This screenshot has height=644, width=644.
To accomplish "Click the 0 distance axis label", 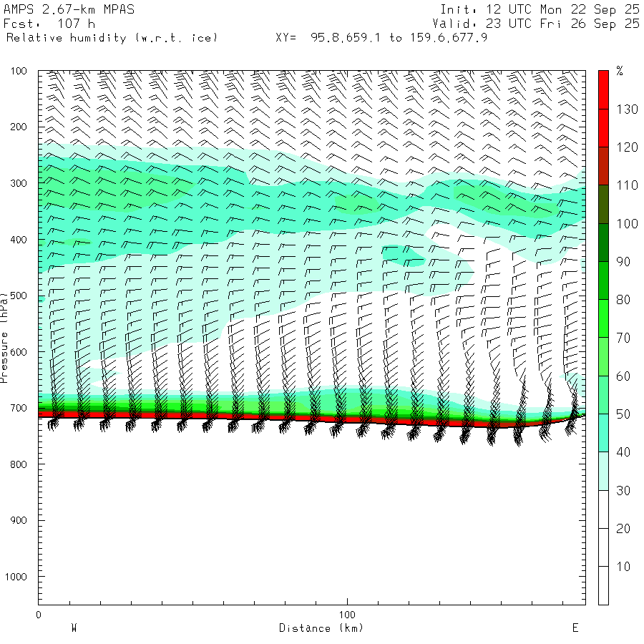I will click(x=39, y=615).
